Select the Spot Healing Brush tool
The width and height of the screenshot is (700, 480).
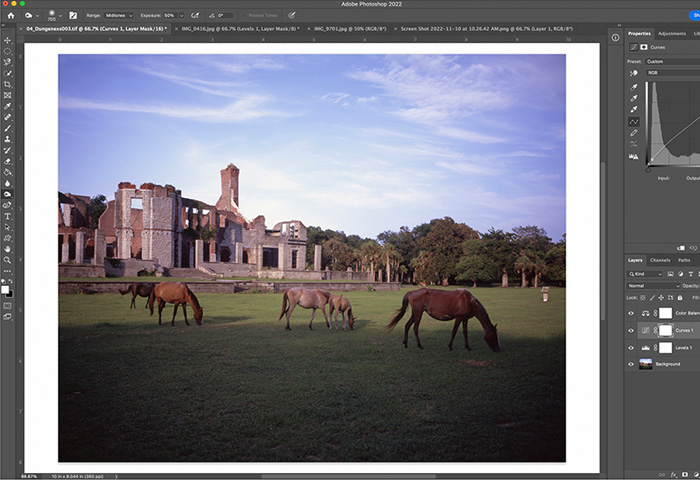8,117
